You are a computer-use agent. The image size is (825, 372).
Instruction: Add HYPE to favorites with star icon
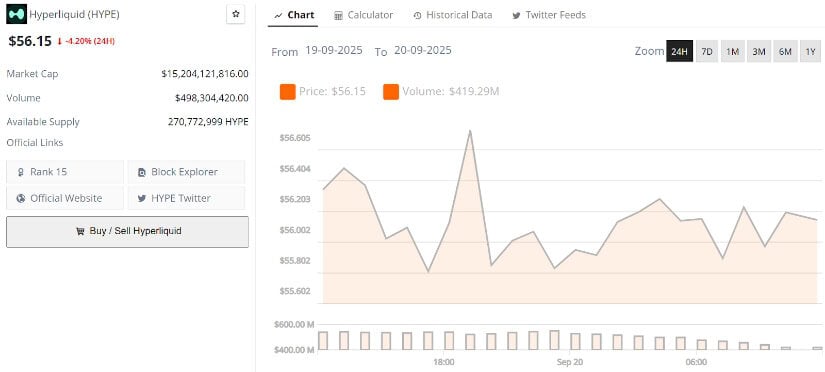coord(236,14)
